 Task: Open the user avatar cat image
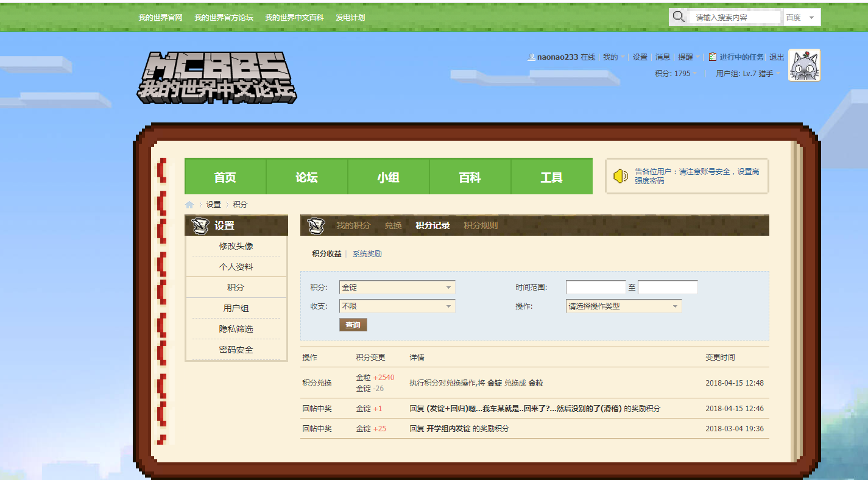pos(804,65)
